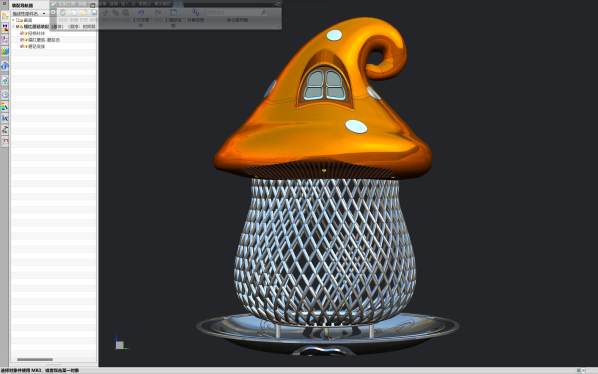The height and width of the screenshot is (374, 598).
Task: Collapse the top-level assembly node in tree
Action: (x=14, y=26)
